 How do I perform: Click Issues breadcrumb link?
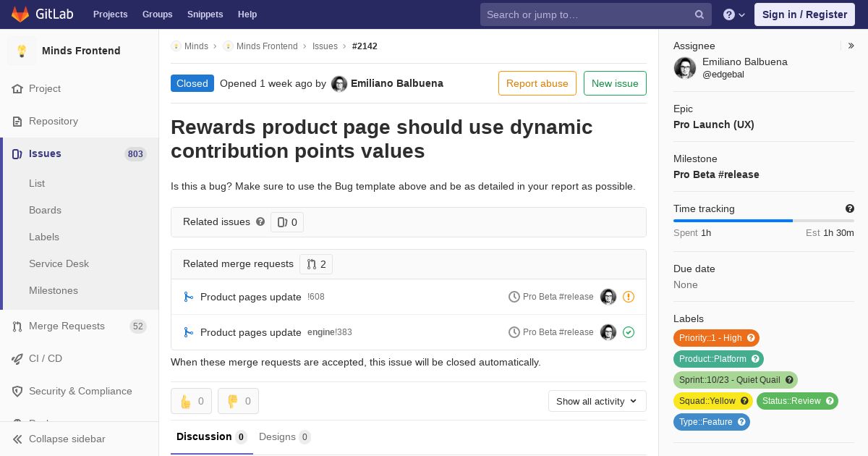tap(325, 46)
